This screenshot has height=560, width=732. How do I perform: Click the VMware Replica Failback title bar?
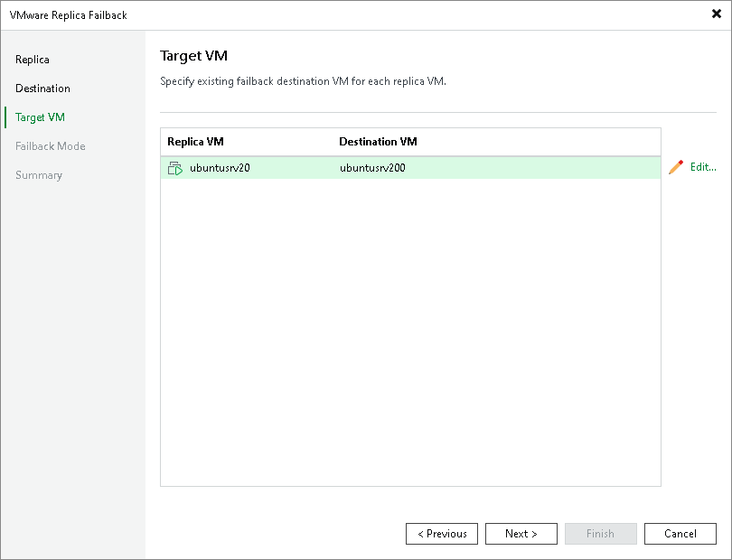(271, 14)
